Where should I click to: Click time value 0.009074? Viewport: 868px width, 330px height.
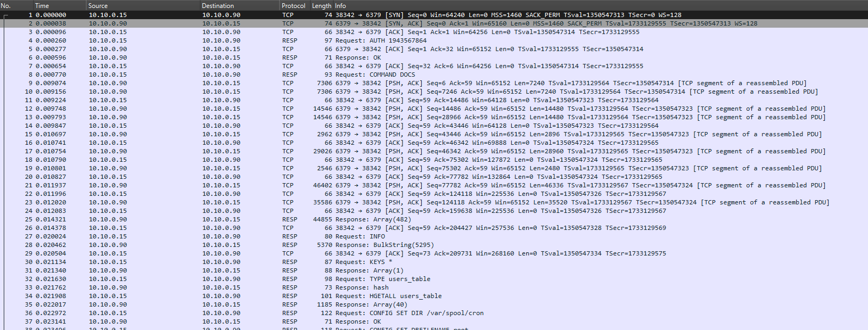click(x=51, y=83)
